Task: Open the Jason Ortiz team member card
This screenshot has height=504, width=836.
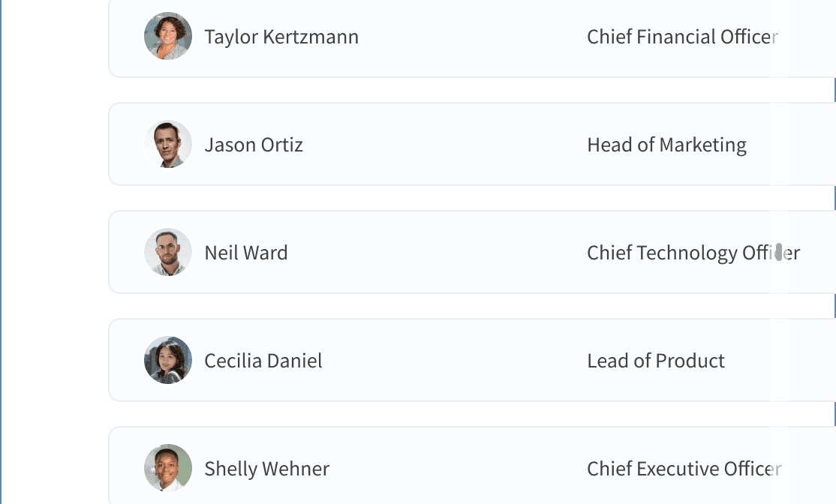Action: coord(472,145)
